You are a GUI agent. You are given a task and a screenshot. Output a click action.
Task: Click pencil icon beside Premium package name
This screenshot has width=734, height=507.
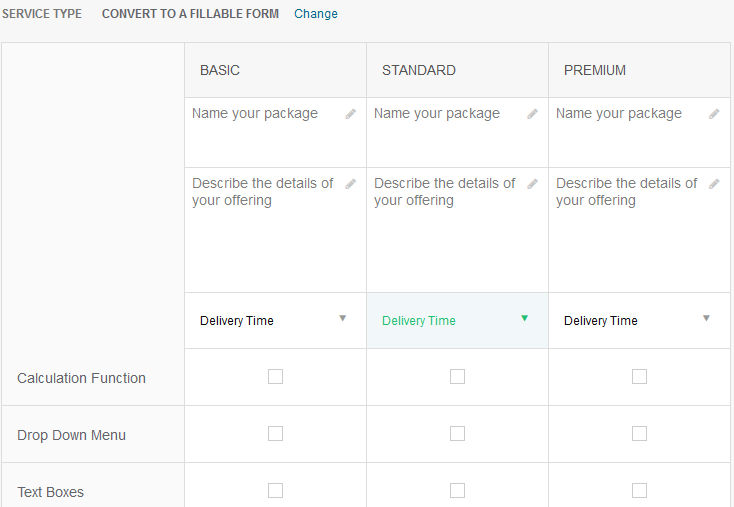click(x=715, y=114)
